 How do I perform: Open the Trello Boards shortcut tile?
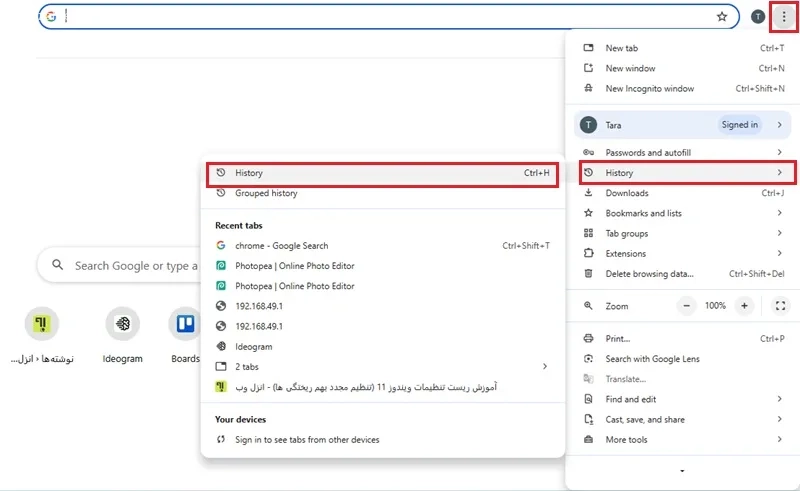[185, 325]
